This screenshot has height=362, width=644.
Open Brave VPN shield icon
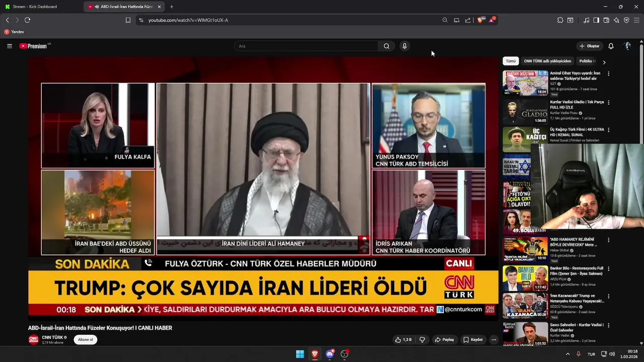(x=626, y=20)
